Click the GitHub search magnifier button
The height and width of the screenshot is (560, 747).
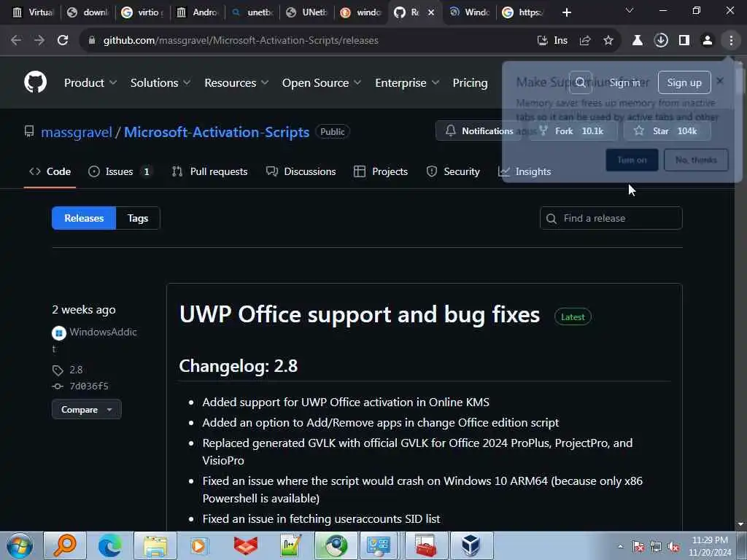click(x=580, y=82)
